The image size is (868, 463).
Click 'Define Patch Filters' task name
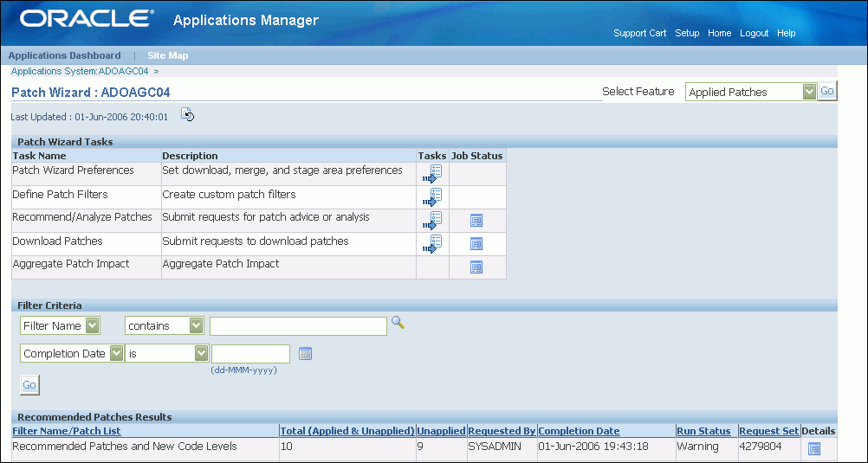pos(60,194)
